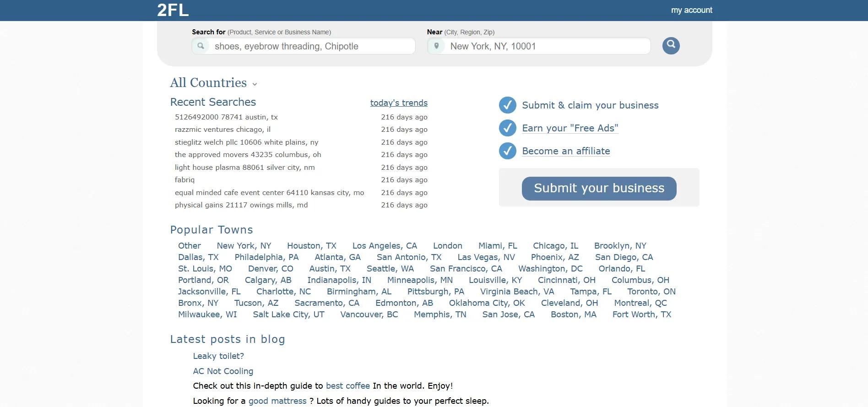The height and width of the screenshot is (407, 868).
Task: Click the checkmark beside Earn your Free Ads
Action: click(x=507, y=128)
